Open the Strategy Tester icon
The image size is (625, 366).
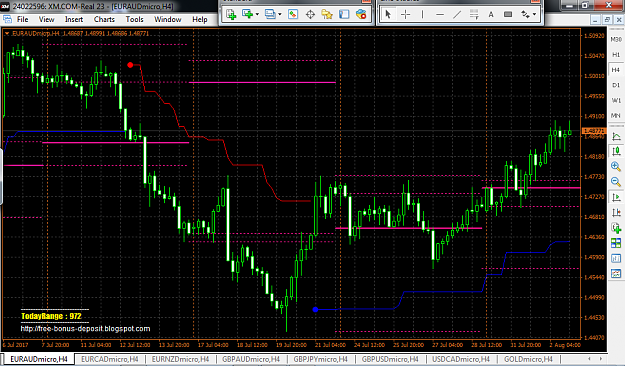coord(361,14)
